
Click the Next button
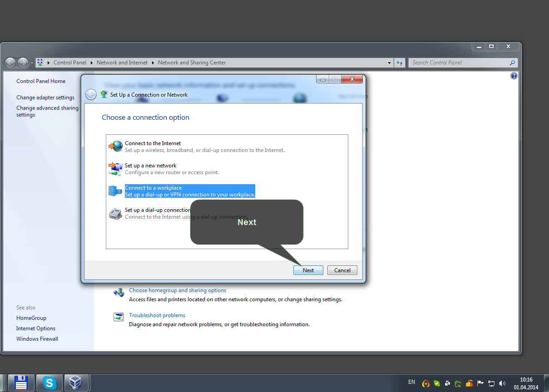(x=308, y=270)
